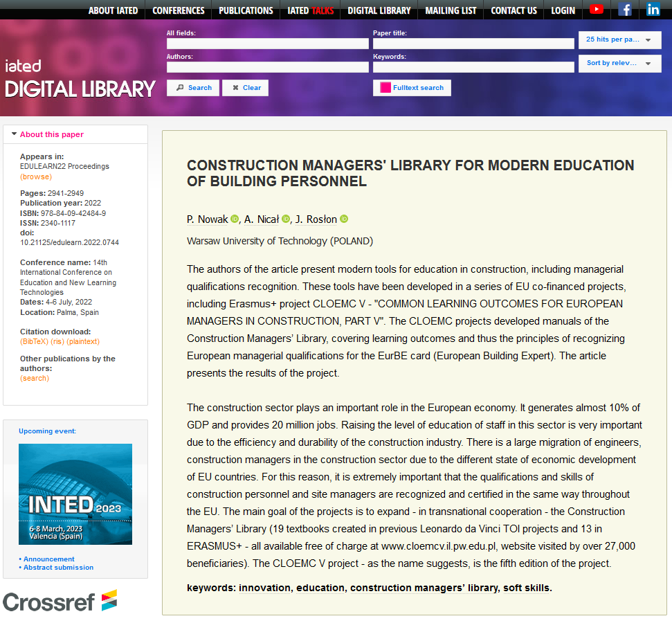Open the 25 hits per page dropdown
The width and height of the screenshot is (672, 623).
[619, 40]
